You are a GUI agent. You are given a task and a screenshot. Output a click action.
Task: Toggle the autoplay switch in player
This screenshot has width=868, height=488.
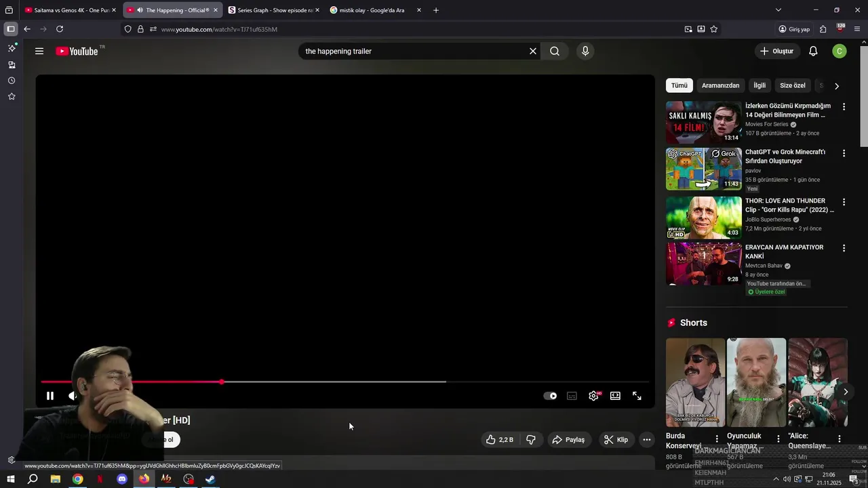pos(550,396)
